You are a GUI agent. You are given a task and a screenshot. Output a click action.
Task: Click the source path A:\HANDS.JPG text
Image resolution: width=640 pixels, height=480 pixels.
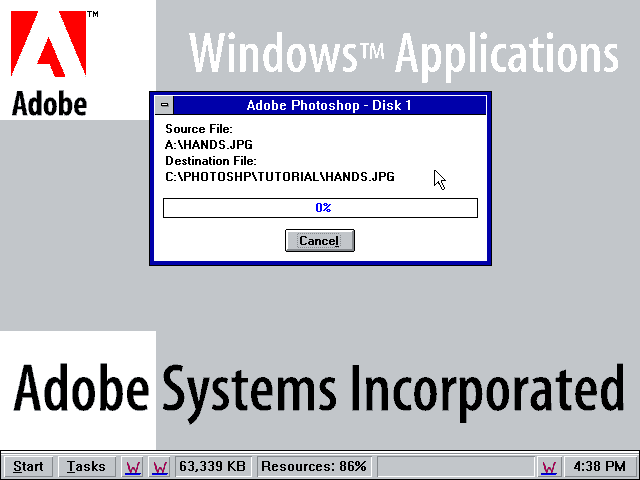click(208, 145)
